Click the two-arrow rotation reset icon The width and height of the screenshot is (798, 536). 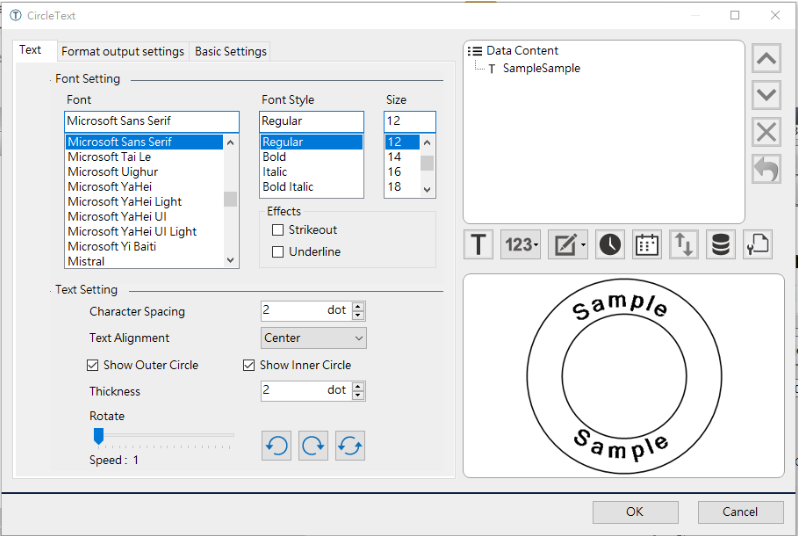coord(350,446)
